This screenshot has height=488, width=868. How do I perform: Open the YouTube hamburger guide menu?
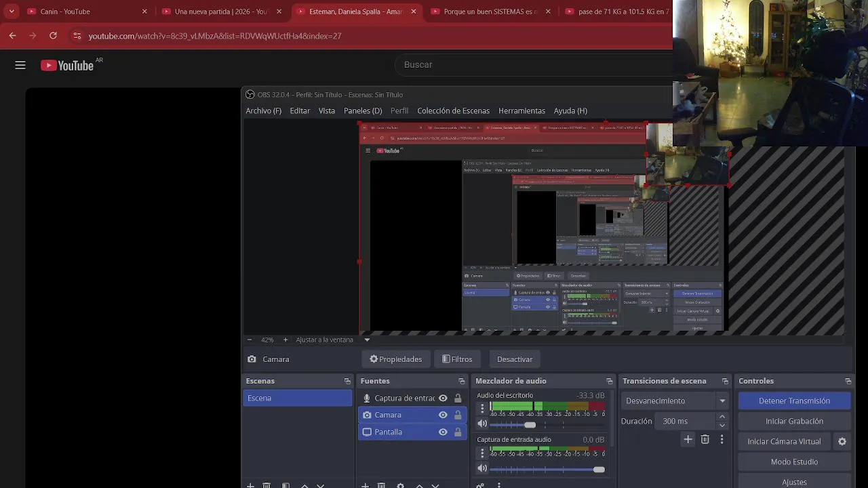point(20,65)
